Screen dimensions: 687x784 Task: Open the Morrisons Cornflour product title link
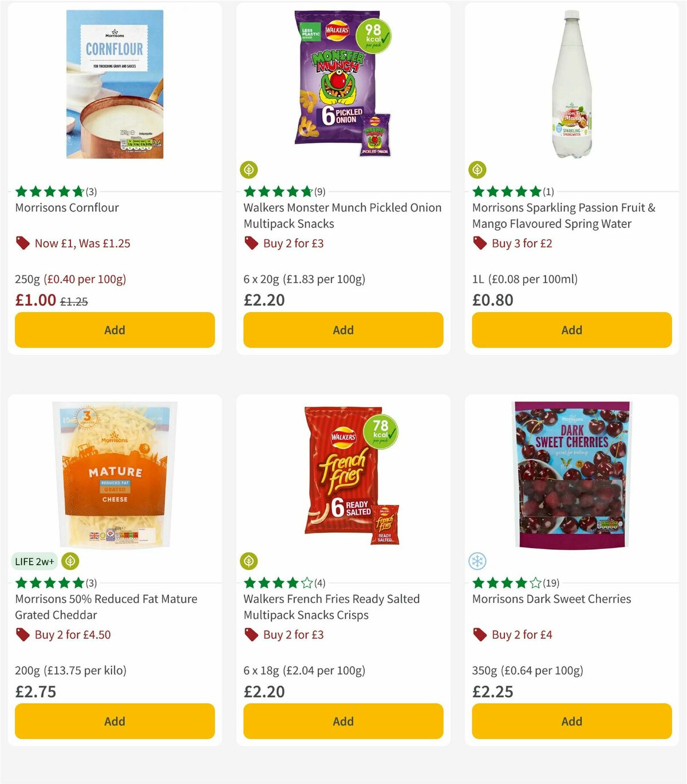[66, 207]
